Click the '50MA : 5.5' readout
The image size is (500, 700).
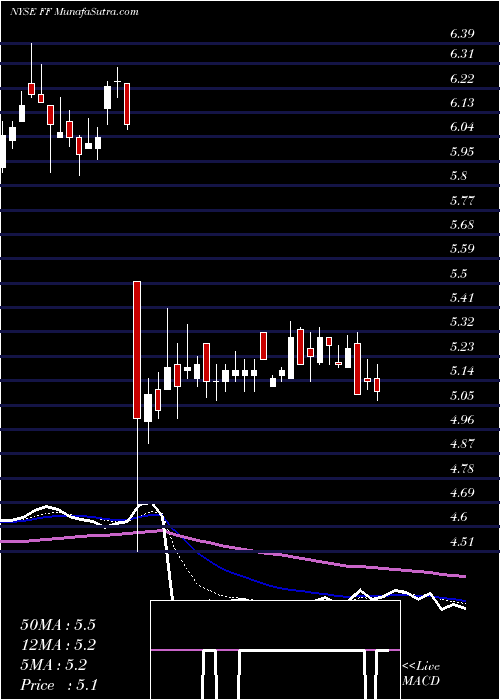click(x=58, y=625)
